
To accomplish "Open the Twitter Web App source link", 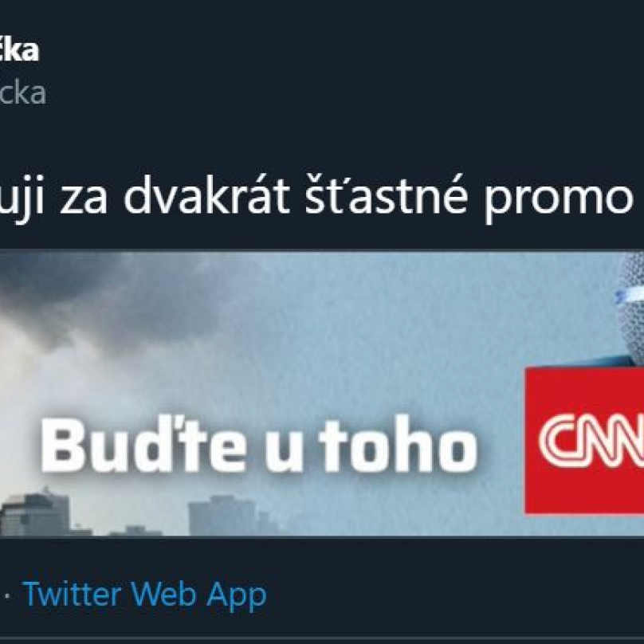I will click(x=145, y=595).
